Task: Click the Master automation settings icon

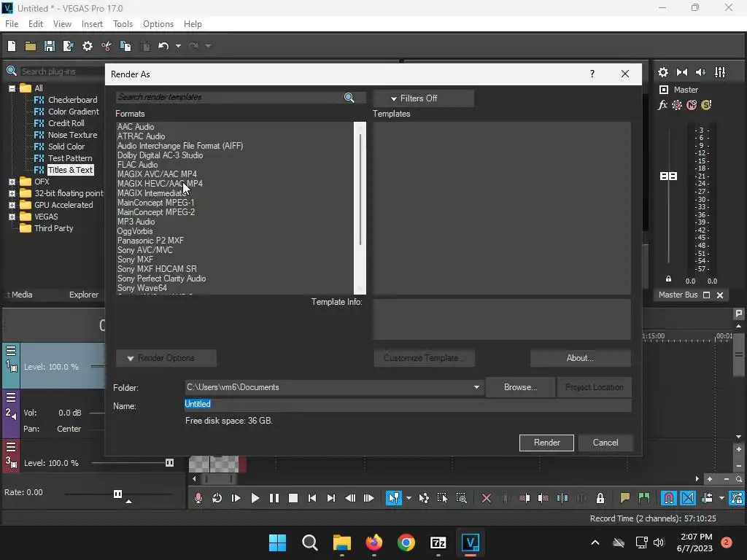Action: (676, 105)
